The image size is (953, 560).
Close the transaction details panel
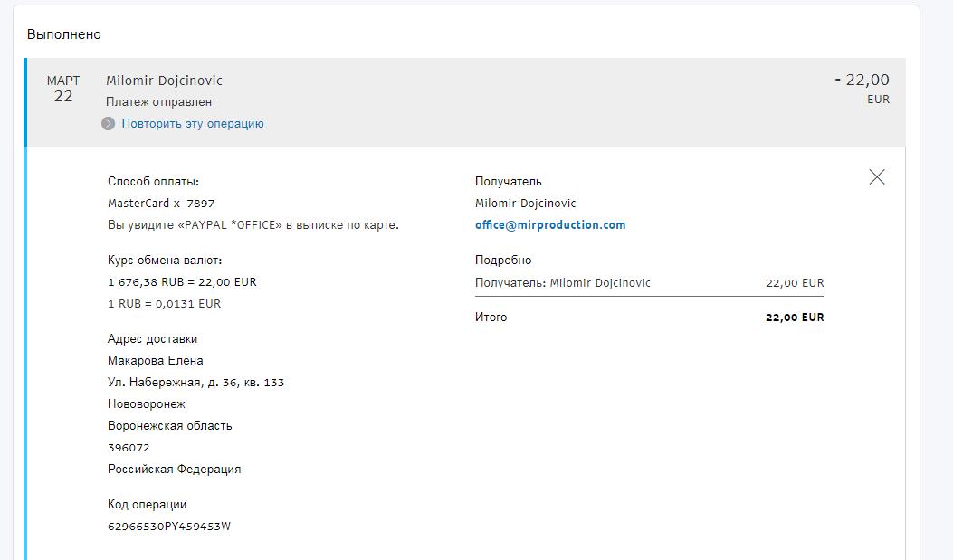click(876, 177)
